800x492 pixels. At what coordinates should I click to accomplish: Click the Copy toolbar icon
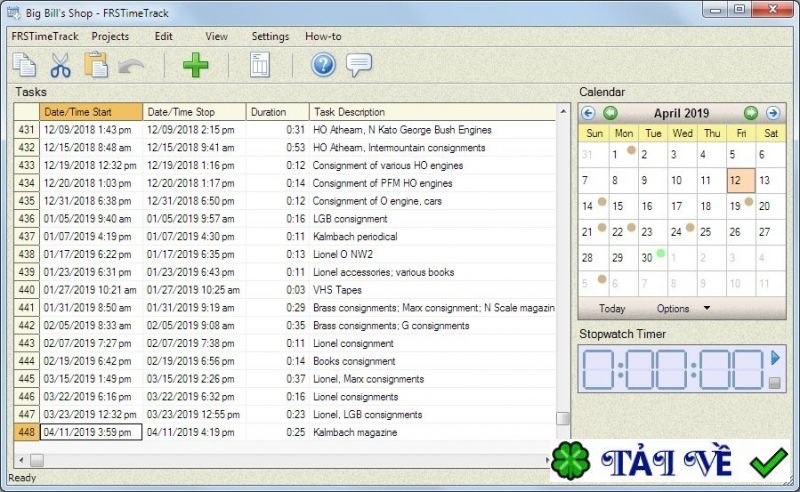tap(24, 65)
